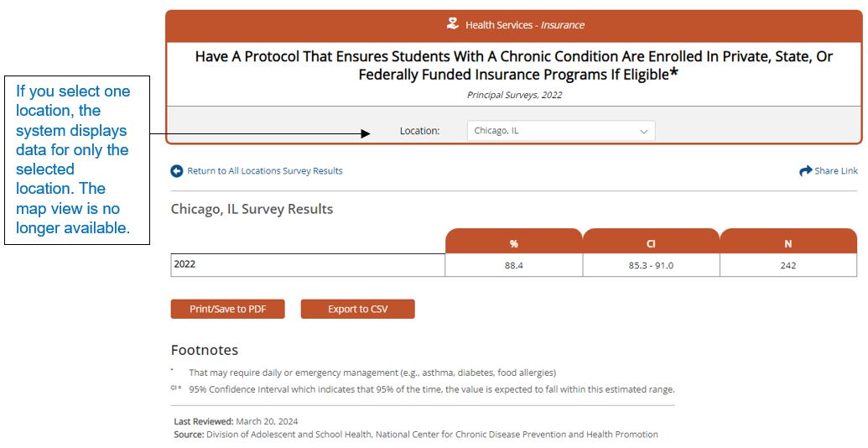The width and height of the screenshot is (868, 448).
Task: Click the Chicago, IL Survey Results heading
Action: [252, 210]
